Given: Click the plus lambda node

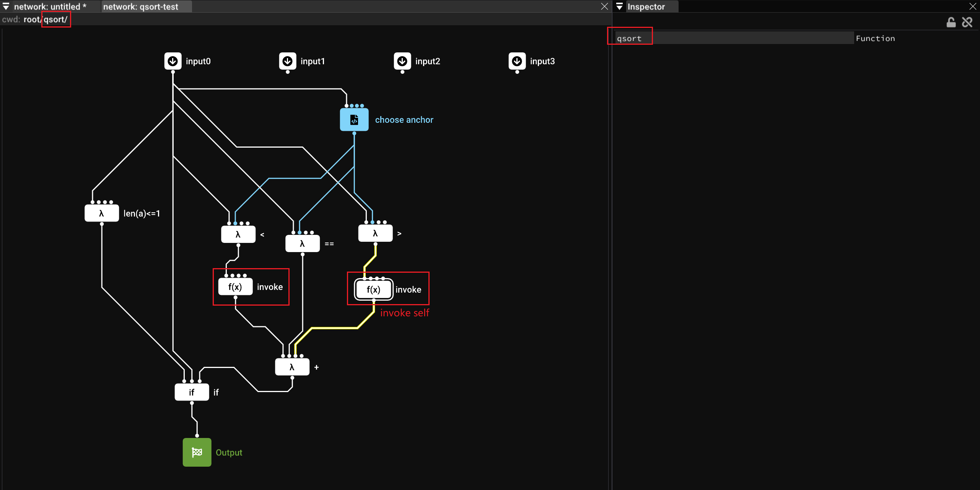Looking at the screenshot, I should pos(292,367).
